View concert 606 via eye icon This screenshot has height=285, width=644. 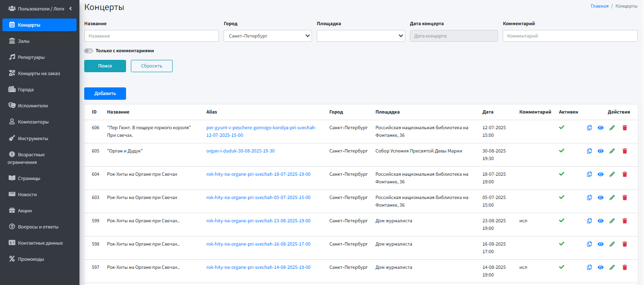601,128
